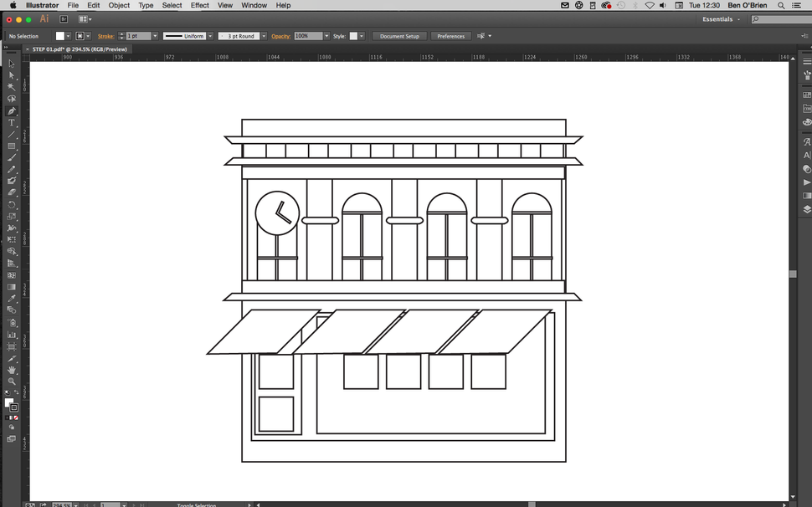Screen dimensions: 812x507
Task: Select the Direct Selection tool
Action: pos(12,74)
